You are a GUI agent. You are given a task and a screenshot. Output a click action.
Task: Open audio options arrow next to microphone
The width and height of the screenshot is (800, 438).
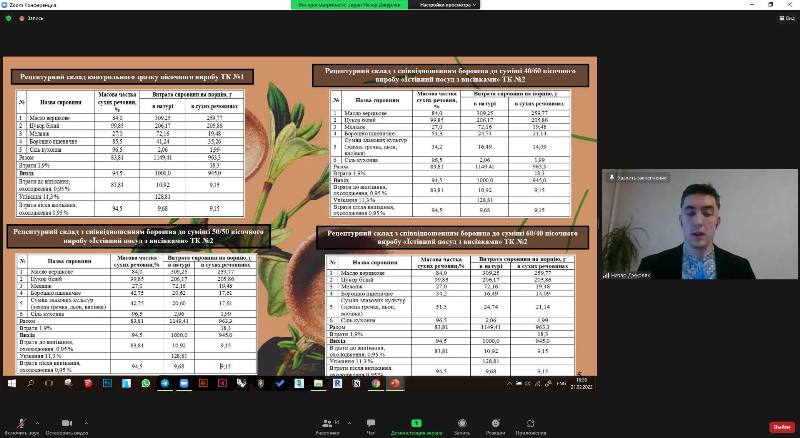point(38,423)
